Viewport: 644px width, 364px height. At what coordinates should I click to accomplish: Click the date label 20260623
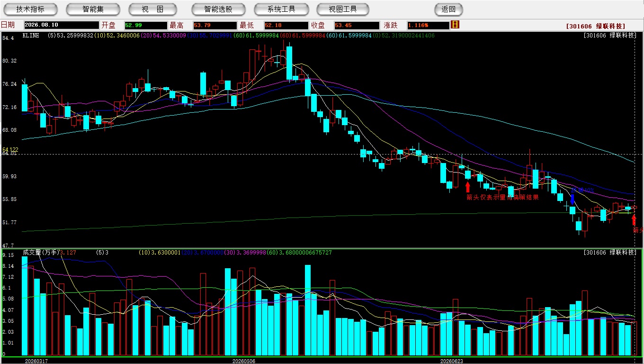tap(451, 361)
